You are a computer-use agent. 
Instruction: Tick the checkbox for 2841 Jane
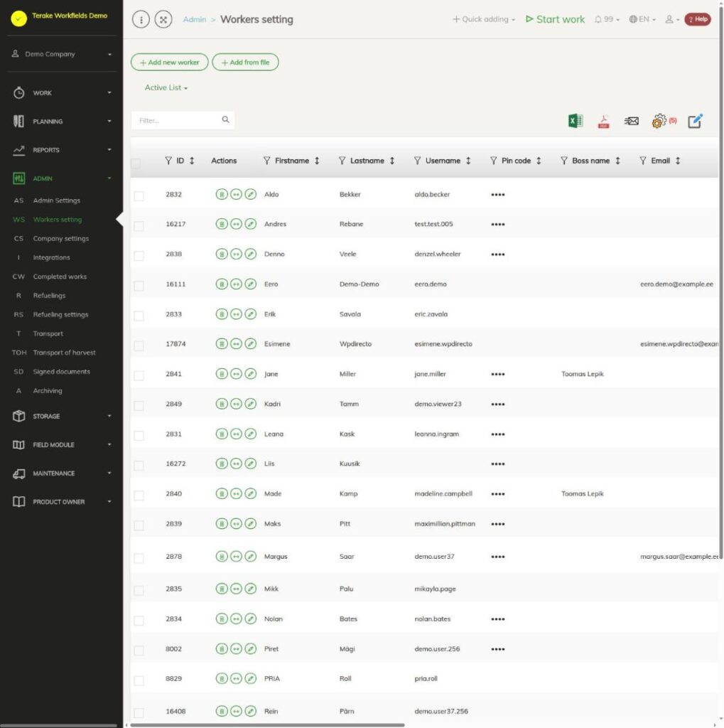click(x=139, y=375)
